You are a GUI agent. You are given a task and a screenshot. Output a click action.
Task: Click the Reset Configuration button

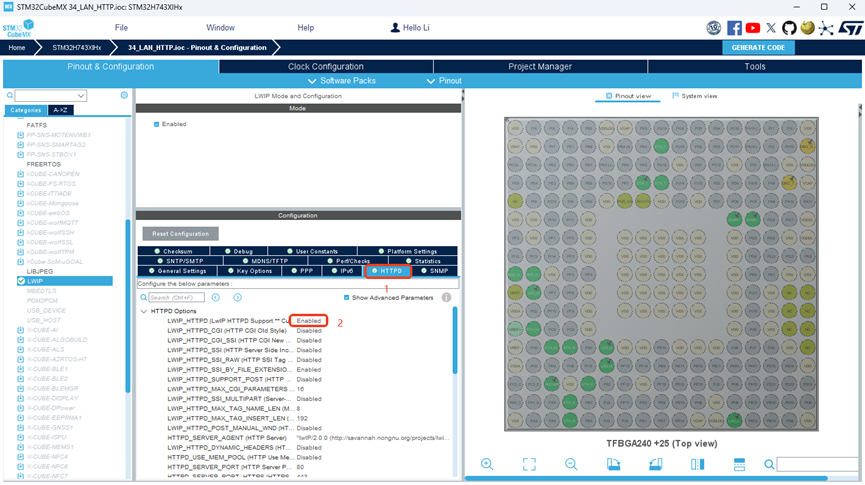180,233
